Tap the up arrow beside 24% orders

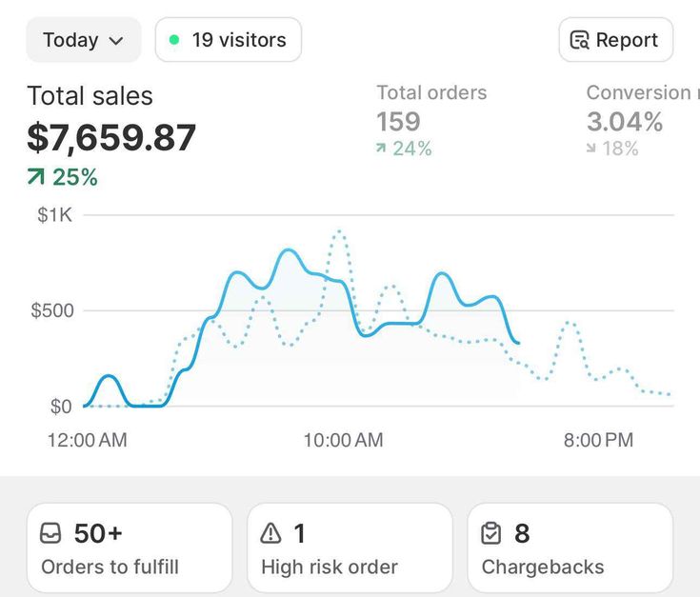click(x=382, y=149)
